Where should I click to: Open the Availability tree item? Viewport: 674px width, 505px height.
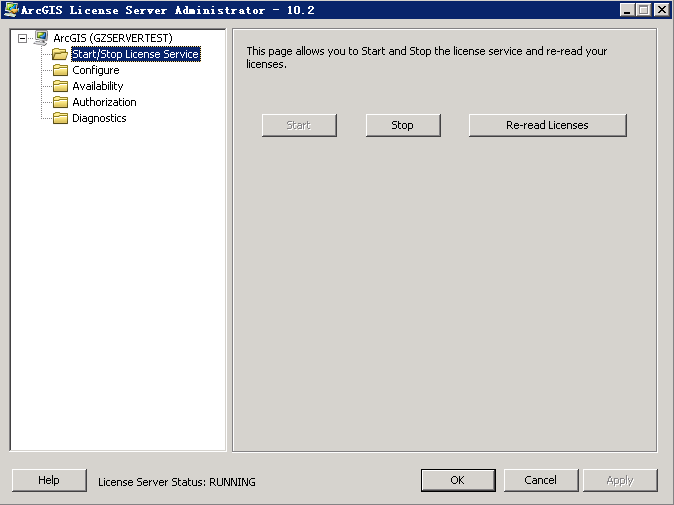pyautogui.click(x=98, y=86)
